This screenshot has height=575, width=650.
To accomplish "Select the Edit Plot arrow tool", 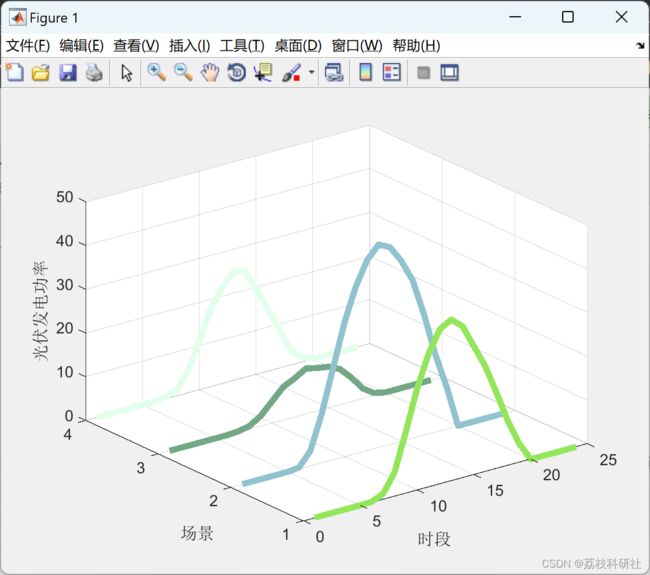I will 126,73.
